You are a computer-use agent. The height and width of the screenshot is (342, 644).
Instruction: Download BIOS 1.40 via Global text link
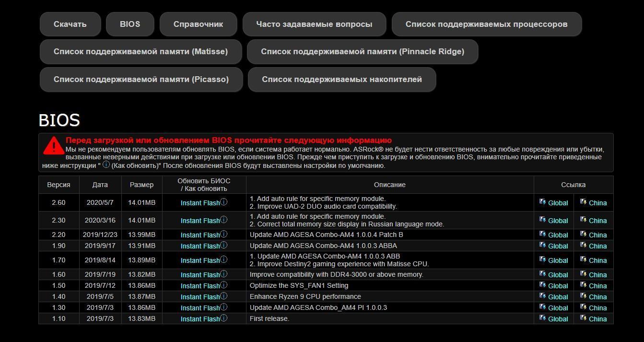click(x=558, y=297)
